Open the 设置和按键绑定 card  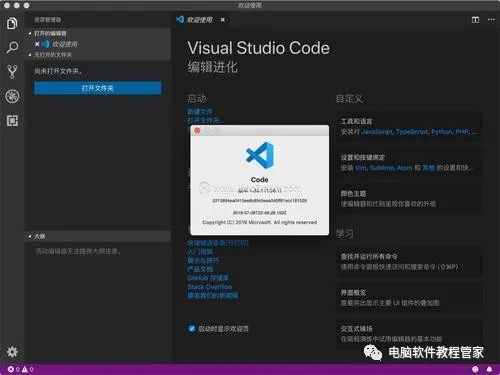[410, 162]
